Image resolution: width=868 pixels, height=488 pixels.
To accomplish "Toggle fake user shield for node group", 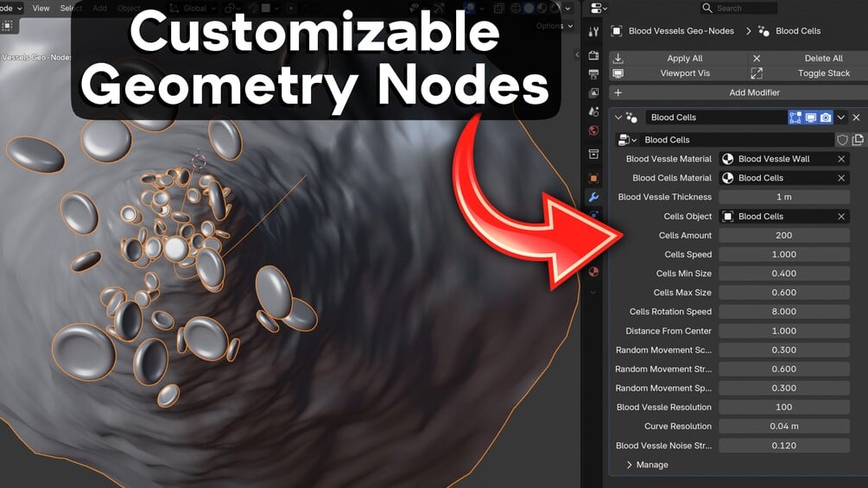I will pyautogui.click(x=842, y=140).
